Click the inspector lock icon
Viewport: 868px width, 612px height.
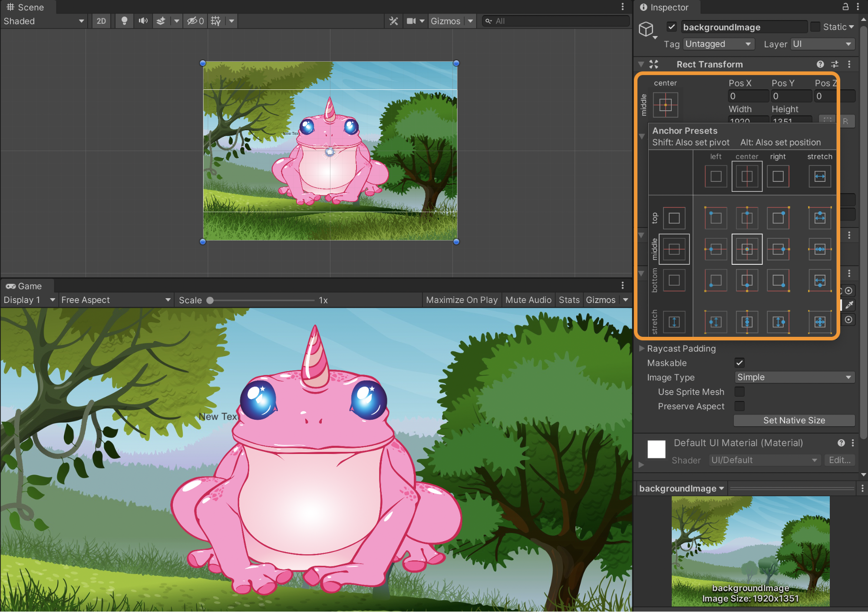[845, 7]
